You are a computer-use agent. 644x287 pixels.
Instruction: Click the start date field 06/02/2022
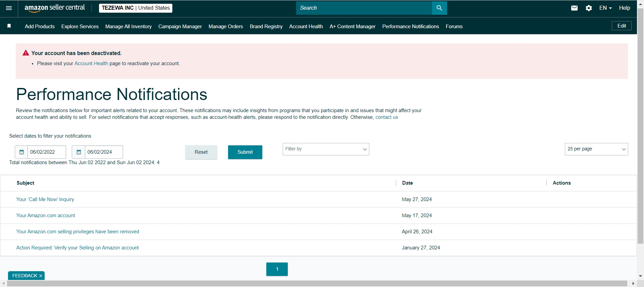tap(47, 152)
